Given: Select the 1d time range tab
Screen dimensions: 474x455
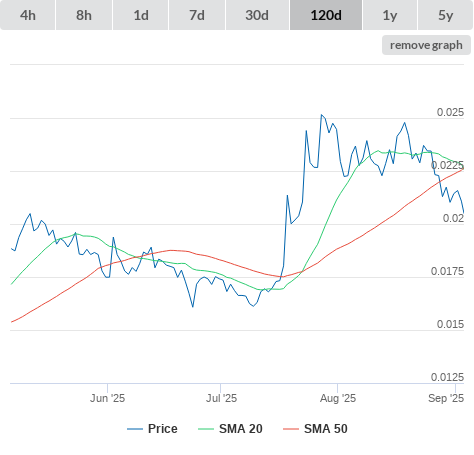Looking at the screenshot, I should 141,15.
